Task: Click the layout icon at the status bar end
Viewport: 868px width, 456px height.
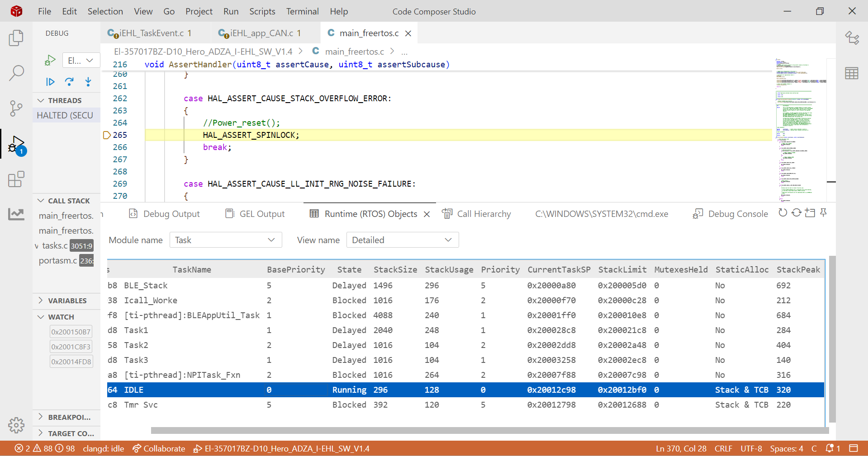Action: tap(854, 449)
